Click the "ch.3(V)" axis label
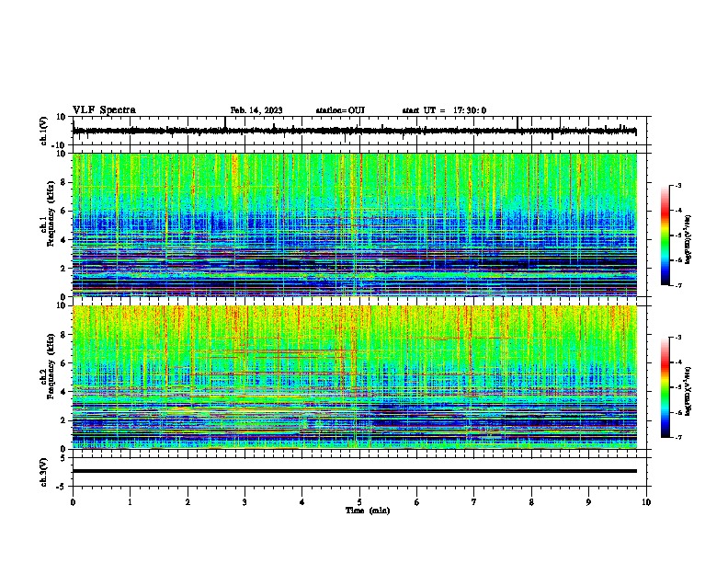Screen dimensions: 728x563 pyautogui.click(x=44, y=473)
